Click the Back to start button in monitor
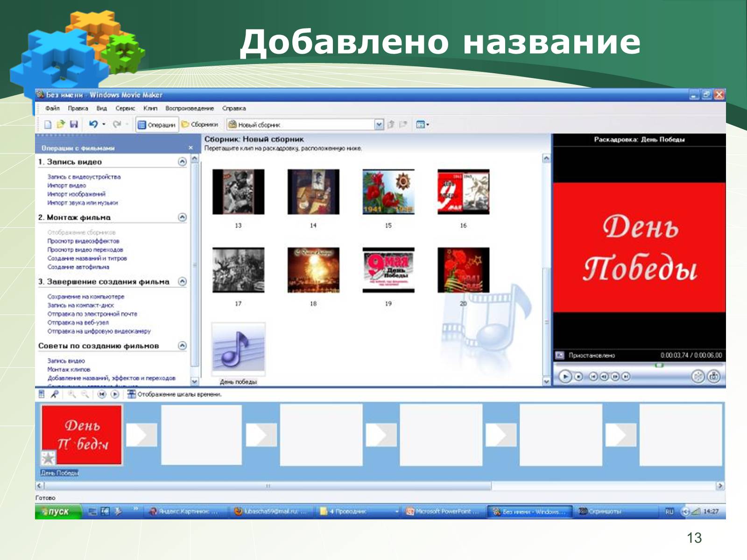747x560 pixels. pyautogui.click(x=593, y=376)
